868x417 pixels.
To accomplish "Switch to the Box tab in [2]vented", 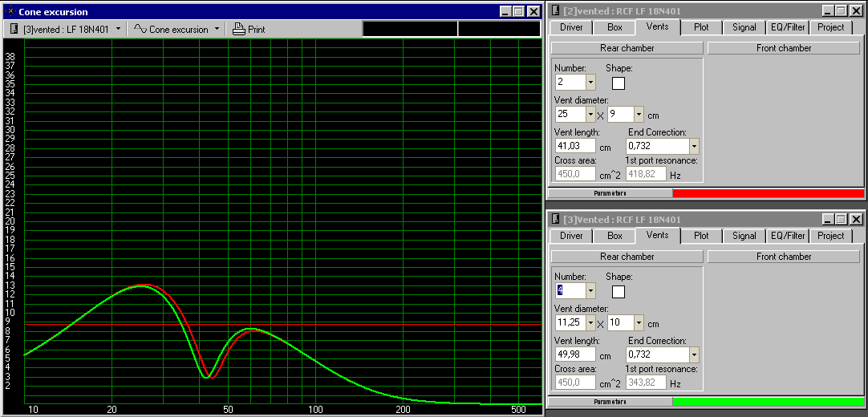I will click(x=614, y=27).
